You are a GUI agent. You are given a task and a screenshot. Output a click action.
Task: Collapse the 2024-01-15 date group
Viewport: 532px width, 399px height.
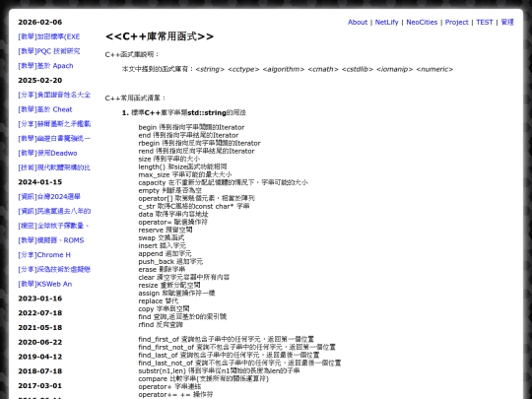(x=40, y=182)
